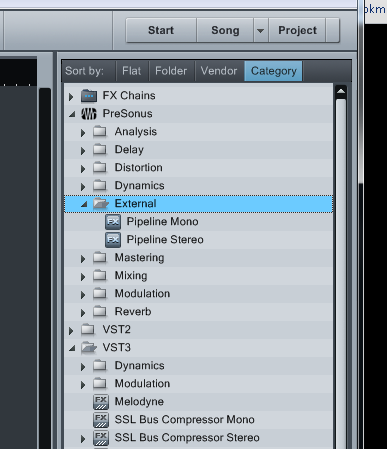This screenshot has height=449, width=387.
Task: Select the Reverb category folder
Action: click(x=133, y=312)
